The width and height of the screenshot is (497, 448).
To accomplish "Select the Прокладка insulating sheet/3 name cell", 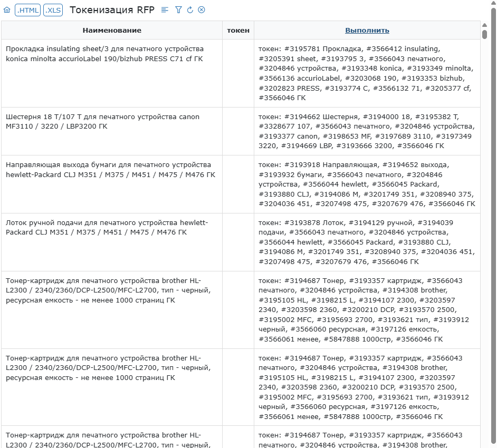I will (x=112, y=73).
